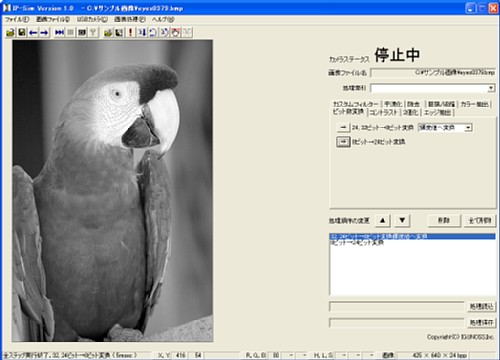Switch to the コントラスト tab
This screenshot has width=500, height=360.
click(x=383, y=113)
